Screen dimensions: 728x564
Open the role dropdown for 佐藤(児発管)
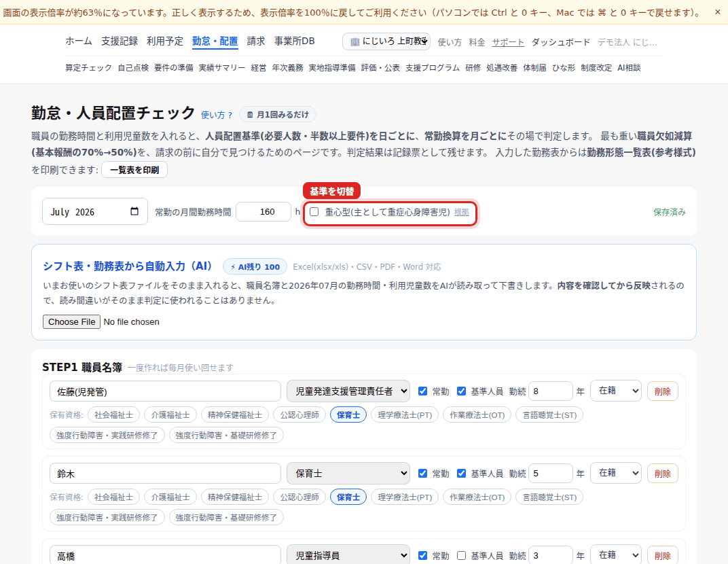pos(348,391)
